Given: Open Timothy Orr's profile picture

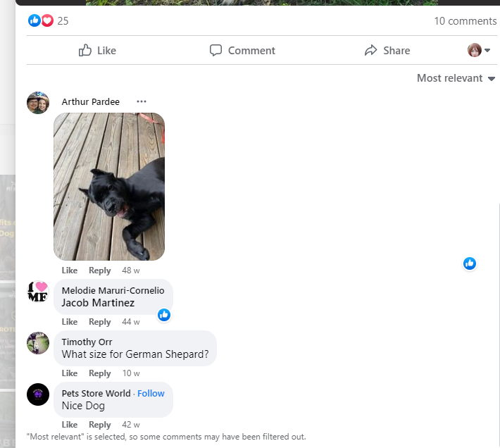Looking at the screenshot, I should pyautogui.click(x=38, y=343).
